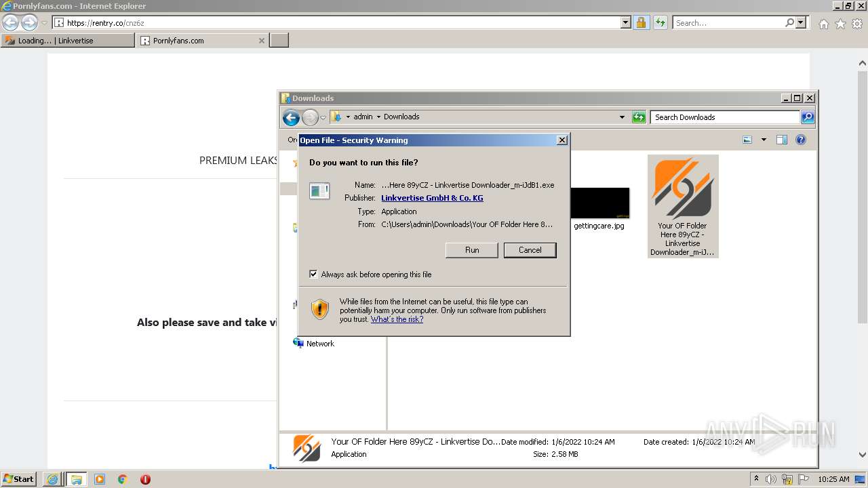Click the Windows Start button
This screenshot has height=488, width=868.
[x=19, y=479]
